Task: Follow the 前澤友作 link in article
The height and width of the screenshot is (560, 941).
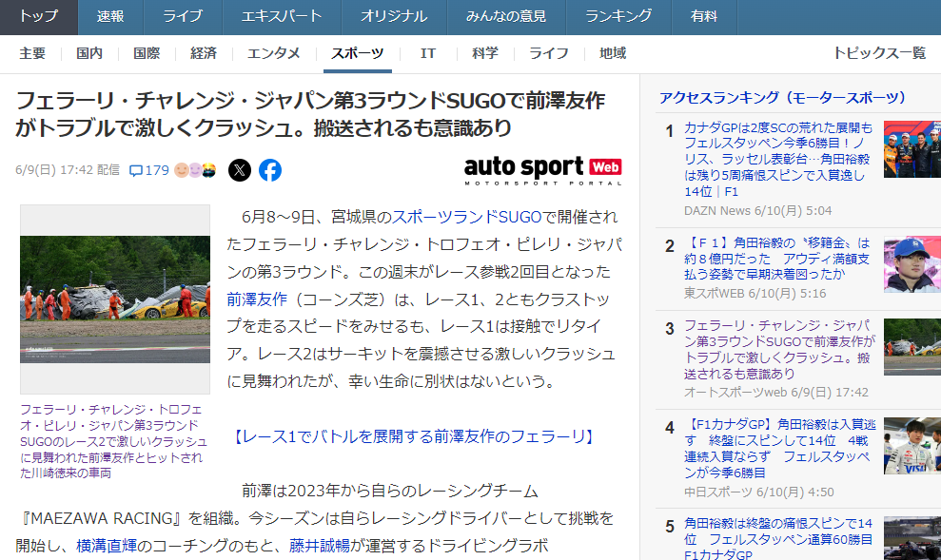Action: pyautogui.click(x=257, y=299)
